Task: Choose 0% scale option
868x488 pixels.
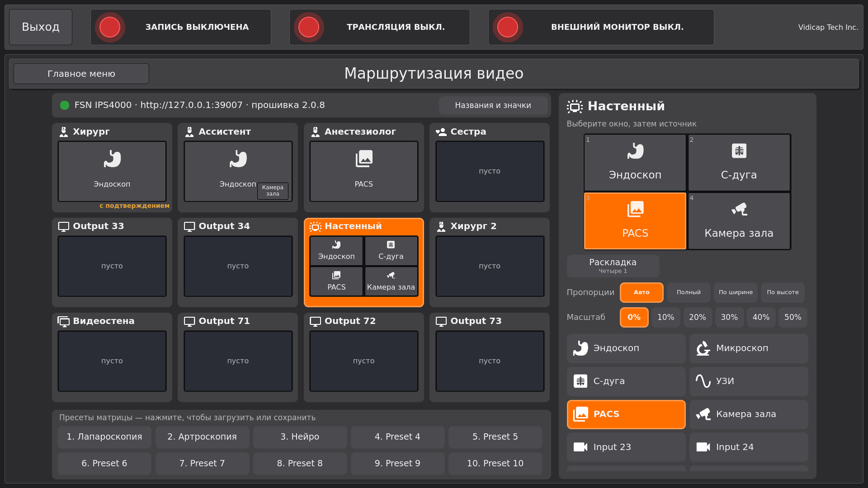Action: click(634, 318)
